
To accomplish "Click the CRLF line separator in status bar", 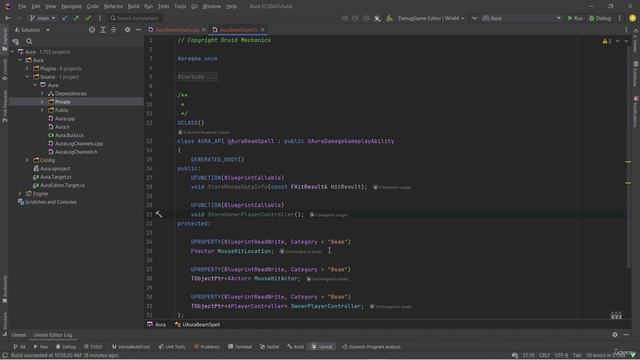I will coord(544,356).
